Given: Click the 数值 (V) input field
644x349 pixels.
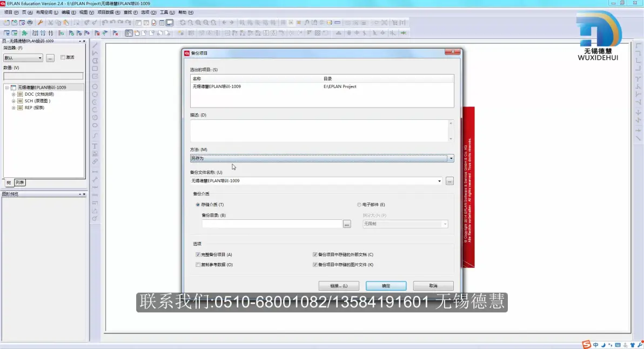Looking at the screenshot, I should (x=43, y=76).
